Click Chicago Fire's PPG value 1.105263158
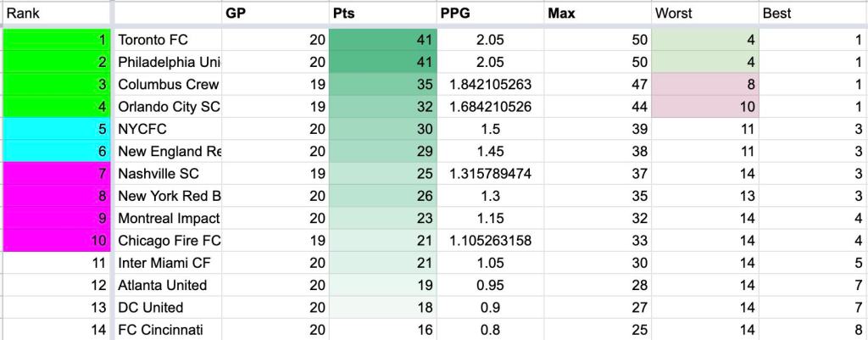 pos(489,241)
